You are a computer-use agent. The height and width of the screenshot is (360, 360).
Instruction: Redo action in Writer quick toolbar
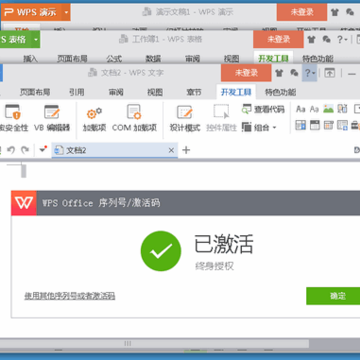click(25, 150)
